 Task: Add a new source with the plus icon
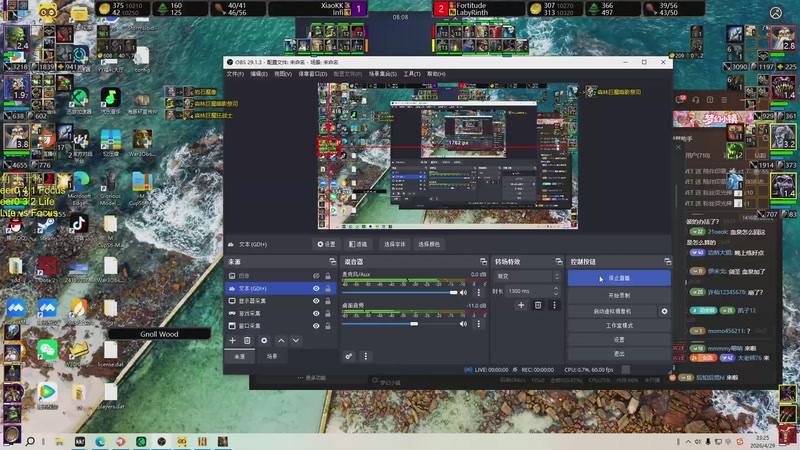click(x=233, y=340)
